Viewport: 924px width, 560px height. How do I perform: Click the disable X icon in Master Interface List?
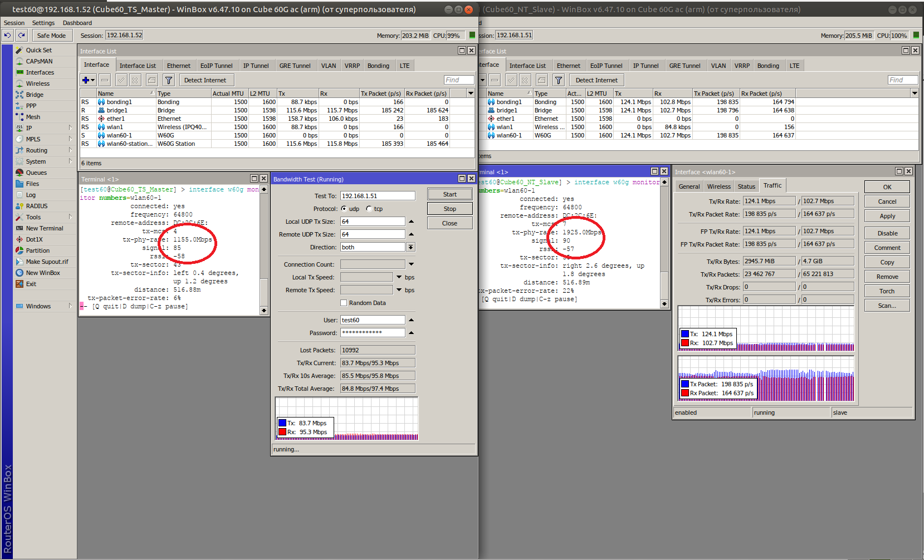click(x=135, y=80)
